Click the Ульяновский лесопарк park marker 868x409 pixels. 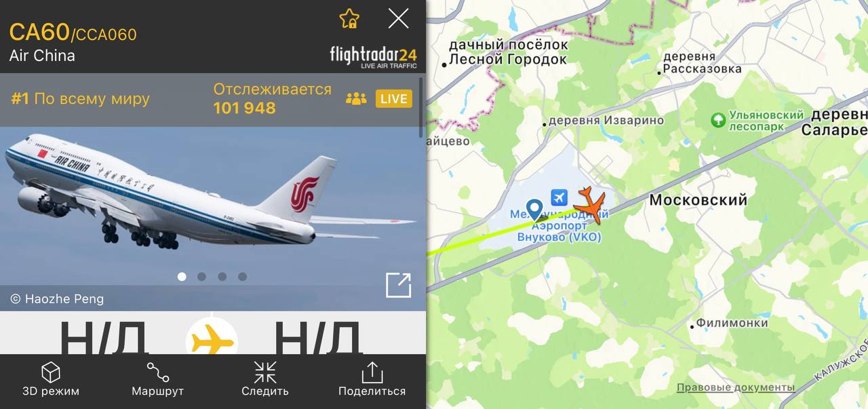click(718, 120)
